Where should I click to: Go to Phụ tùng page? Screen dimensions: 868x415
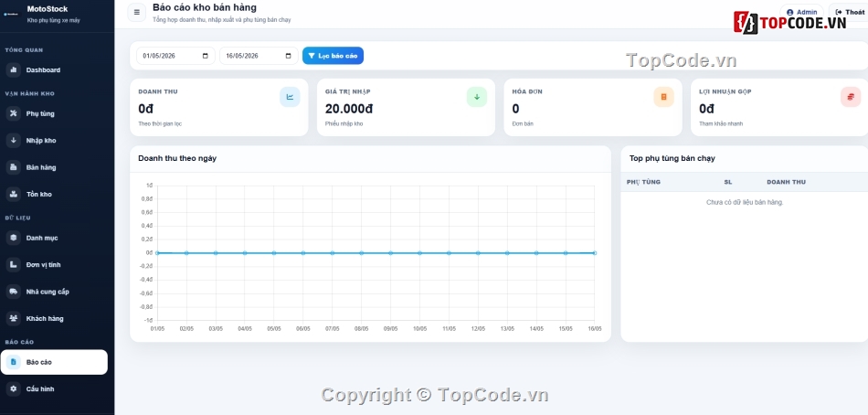[x=54, y=113]
